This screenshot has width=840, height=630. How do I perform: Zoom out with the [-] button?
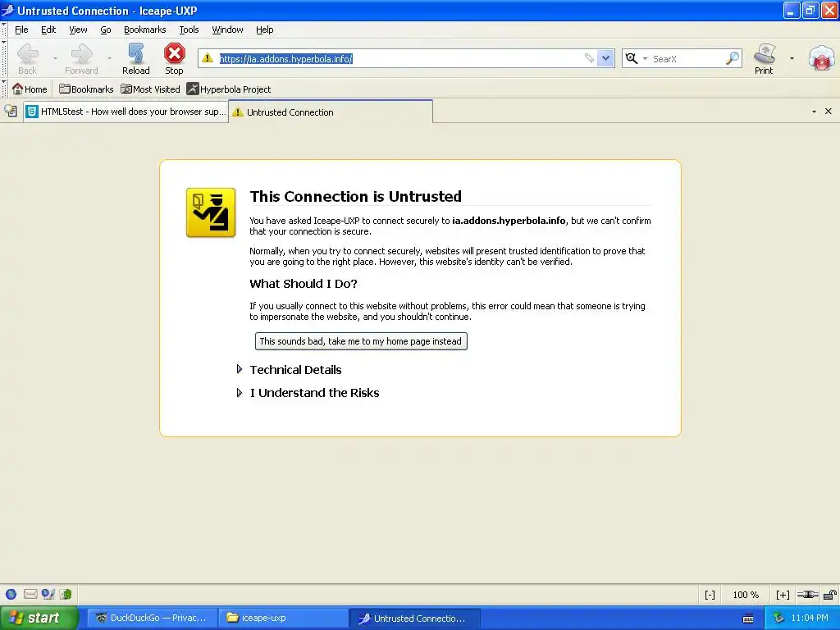(710, 595)
